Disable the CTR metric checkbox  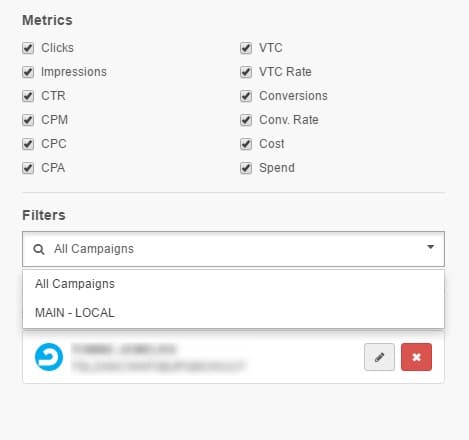(28, 96)
